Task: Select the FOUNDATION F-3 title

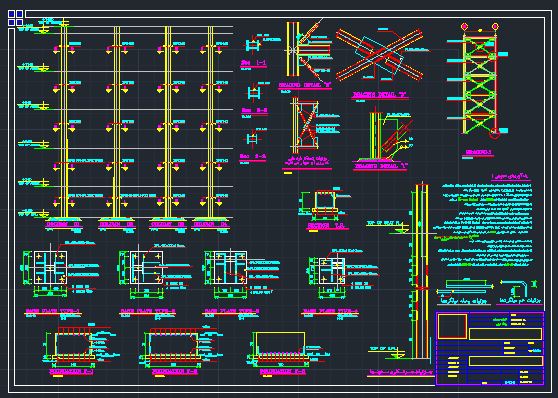Action: pyautogui.click(x=283, y=372)
